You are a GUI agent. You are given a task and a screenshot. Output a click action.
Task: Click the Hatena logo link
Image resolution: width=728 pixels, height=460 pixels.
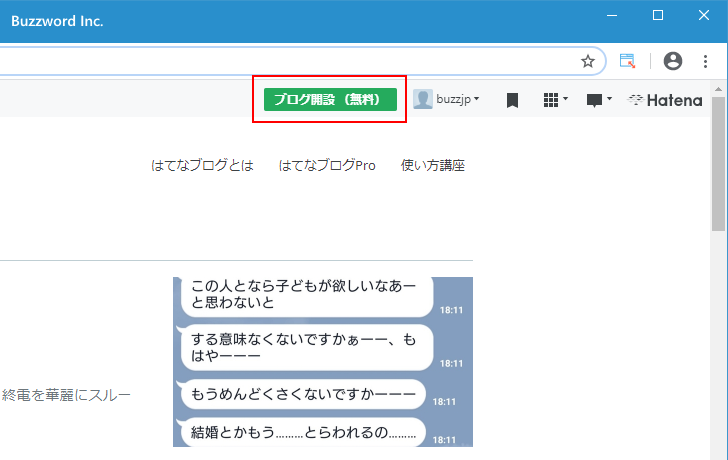pyautogui.click(x=665, y=100)
